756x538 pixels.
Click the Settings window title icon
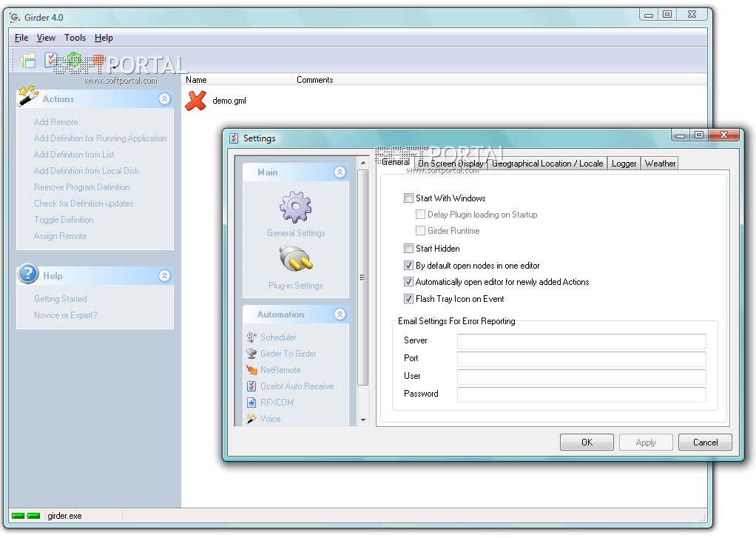pos(234,138)
